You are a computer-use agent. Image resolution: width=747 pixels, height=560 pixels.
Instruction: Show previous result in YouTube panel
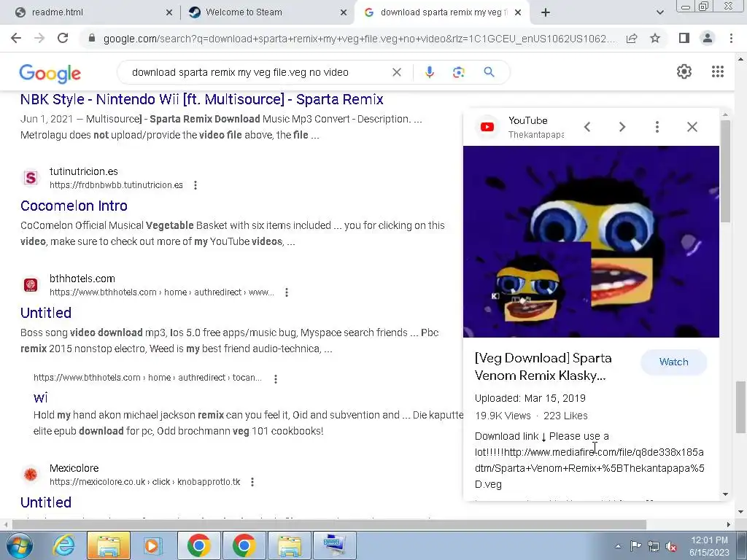coord(587,127)
